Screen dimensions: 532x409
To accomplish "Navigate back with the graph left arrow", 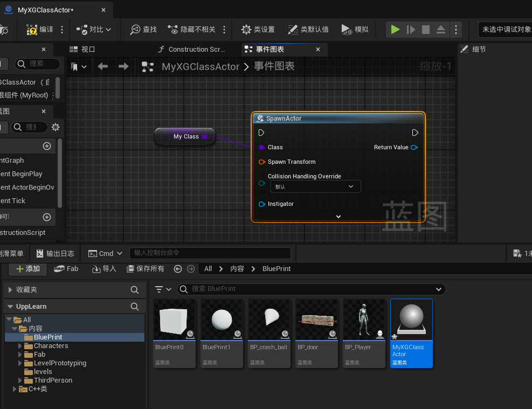I will (102, 66).
